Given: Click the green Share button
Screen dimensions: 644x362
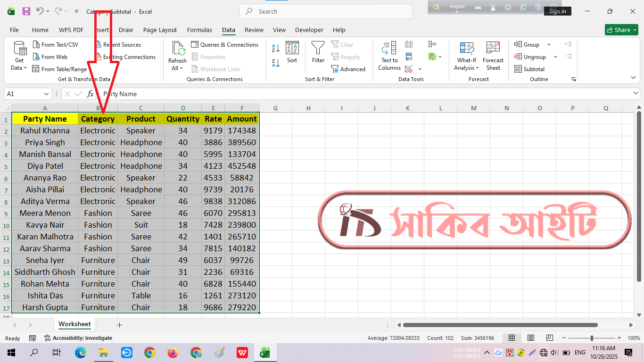Looking at the screenshot, I should coord(621,30).
